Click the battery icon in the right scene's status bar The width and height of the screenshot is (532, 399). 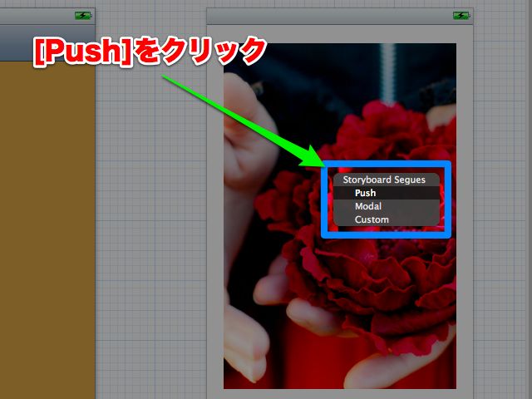click(x=461, y=16)
